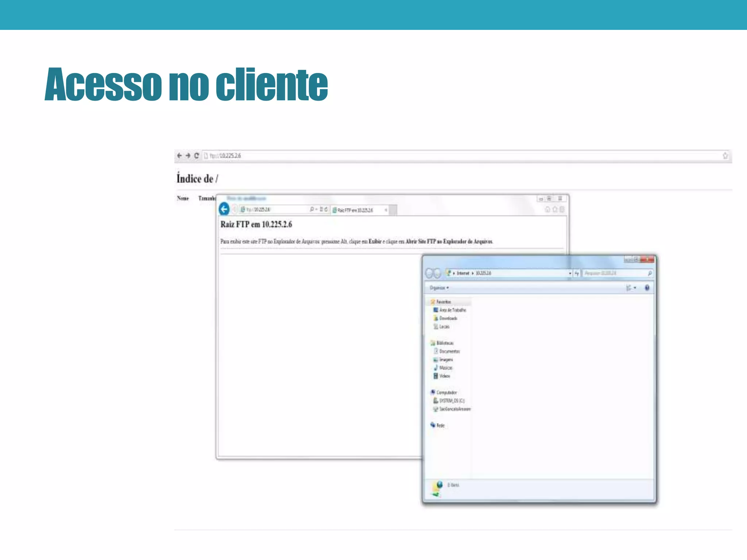Click Internet Explorer's home icon
Screen dimensions: 747x560
tap(547, 209)
